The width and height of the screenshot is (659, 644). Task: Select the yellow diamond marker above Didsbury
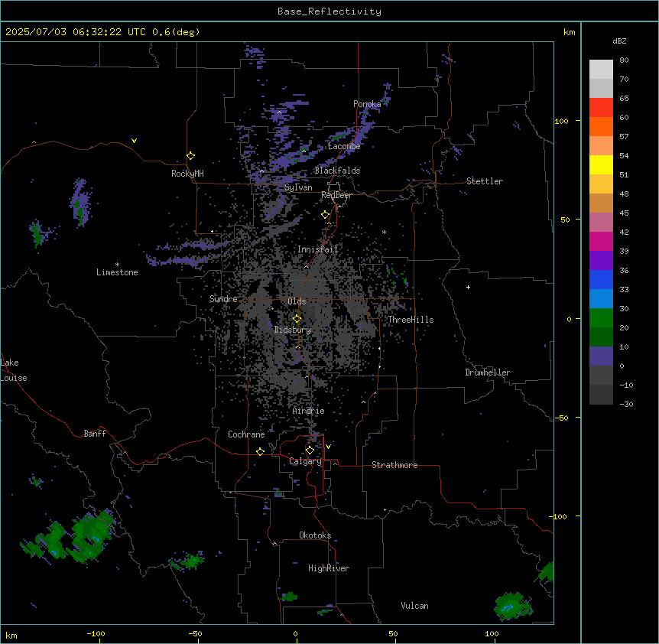click(297, 319)
